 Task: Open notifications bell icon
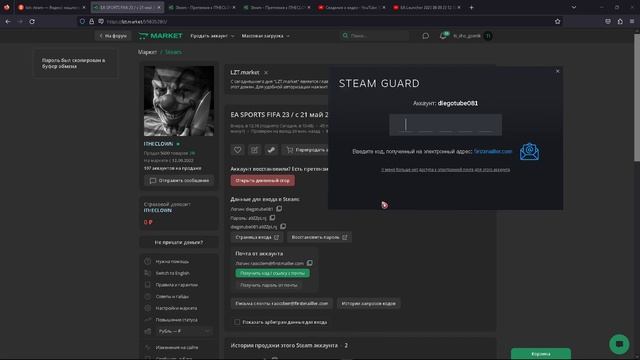[443, 36]
